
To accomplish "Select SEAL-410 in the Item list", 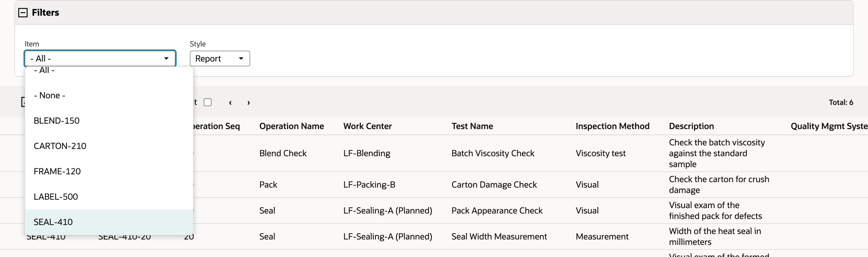I will tap(109, 222).
